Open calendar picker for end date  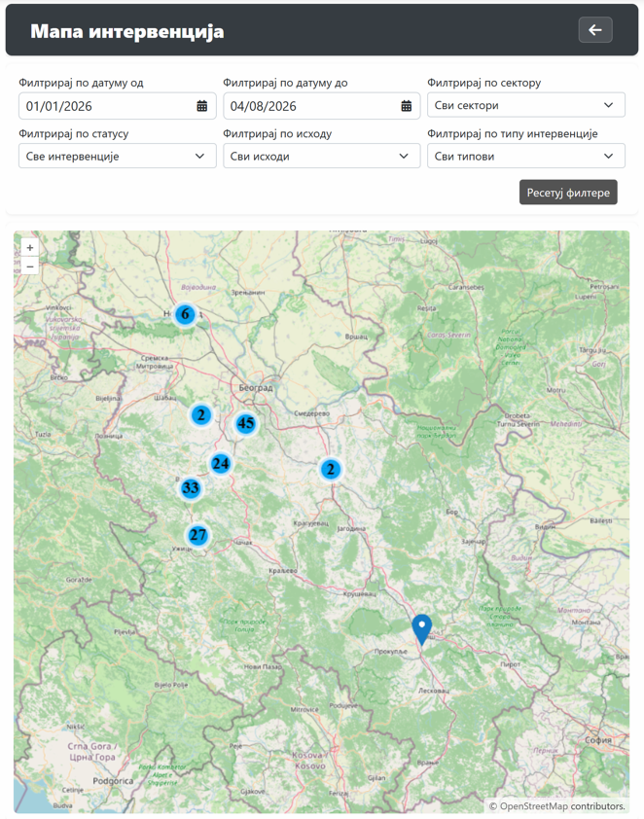click(x=406, y=106)
